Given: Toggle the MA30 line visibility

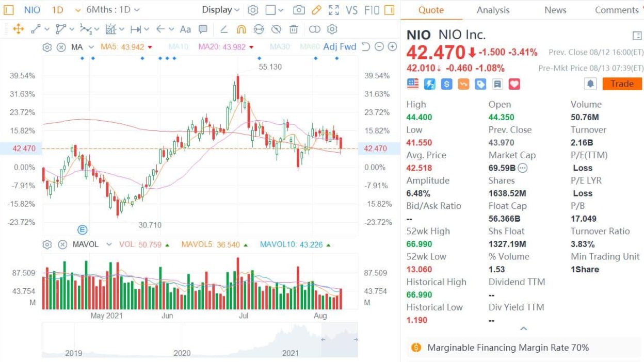Looking at the screenshot, I should pos(280,47).
